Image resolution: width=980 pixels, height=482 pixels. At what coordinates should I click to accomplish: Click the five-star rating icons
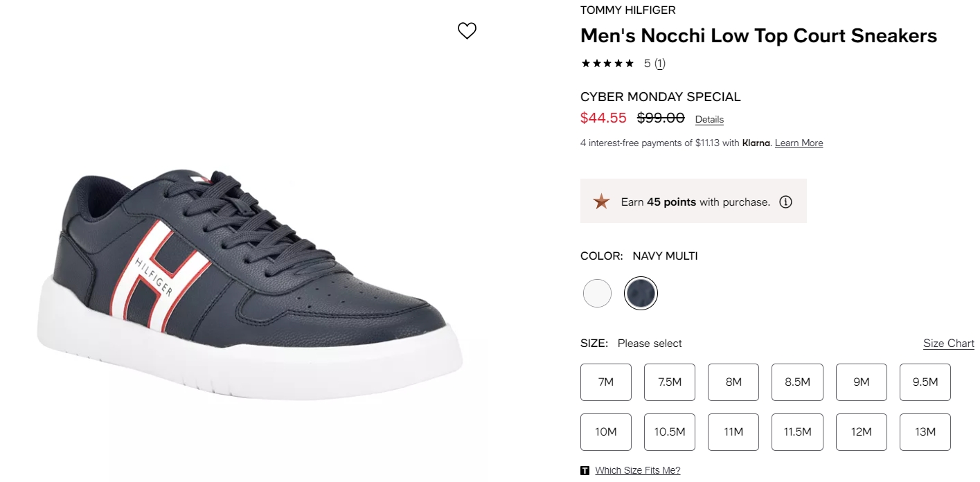pos(607,64)
